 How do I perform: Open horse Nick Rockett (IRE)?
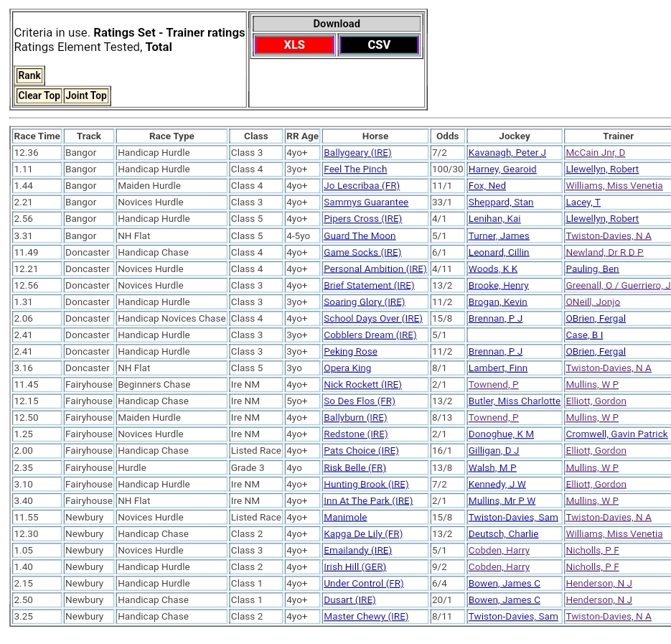(362, 385)
